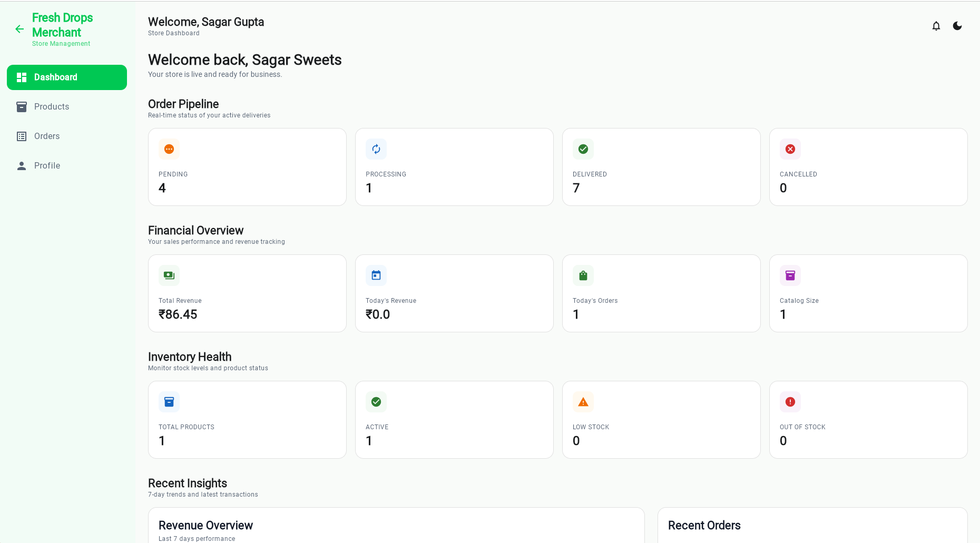Image resolution: width=980 pixels, height=543 pixels.
Task: Click the red Cancelled cross icon
Action: (x=790, y=149)
